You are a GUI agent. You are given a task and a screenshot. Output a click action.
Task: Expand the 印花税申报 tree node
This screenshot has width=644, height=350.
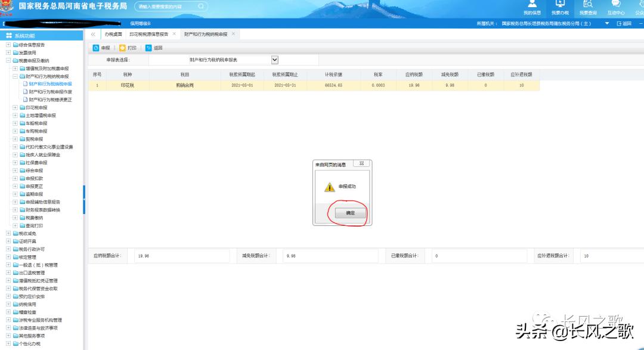15,108
